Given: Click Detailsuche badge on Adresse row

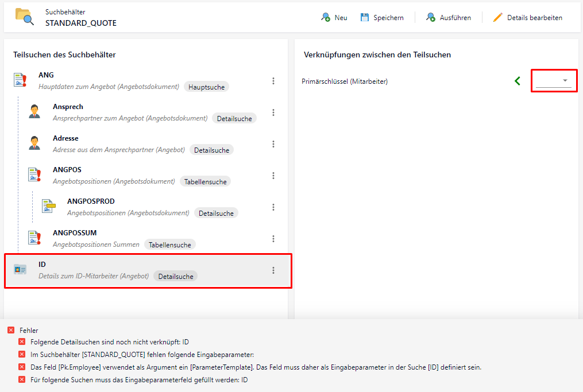Looking at the screenshot, I should pos(211,150).
